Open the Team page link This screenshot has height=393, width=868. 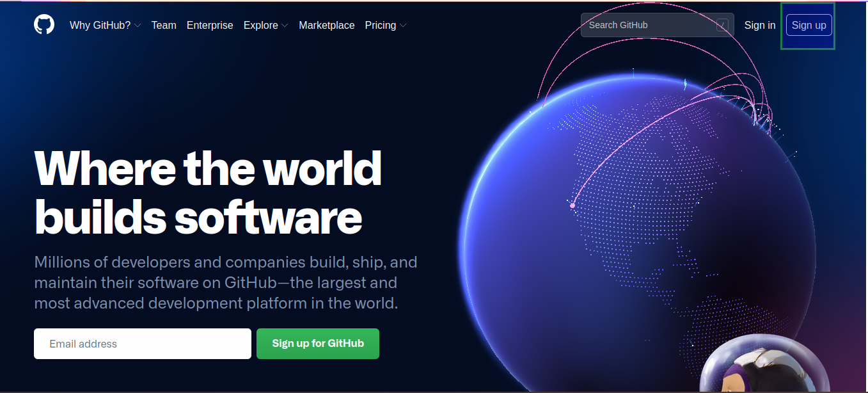click(x=164, y=26)
